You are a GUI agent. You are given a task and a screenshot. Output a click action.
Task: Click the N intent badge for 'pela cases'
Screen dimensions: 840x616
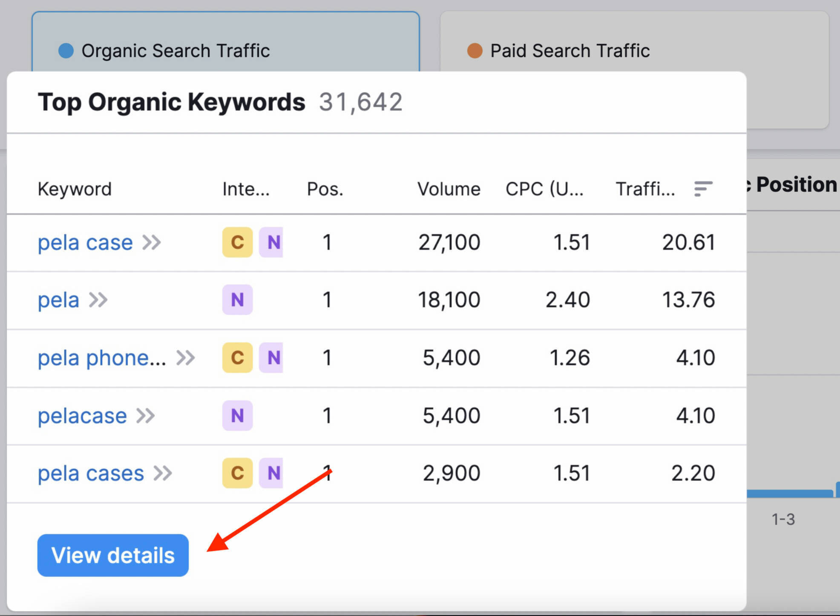point(271,473)
